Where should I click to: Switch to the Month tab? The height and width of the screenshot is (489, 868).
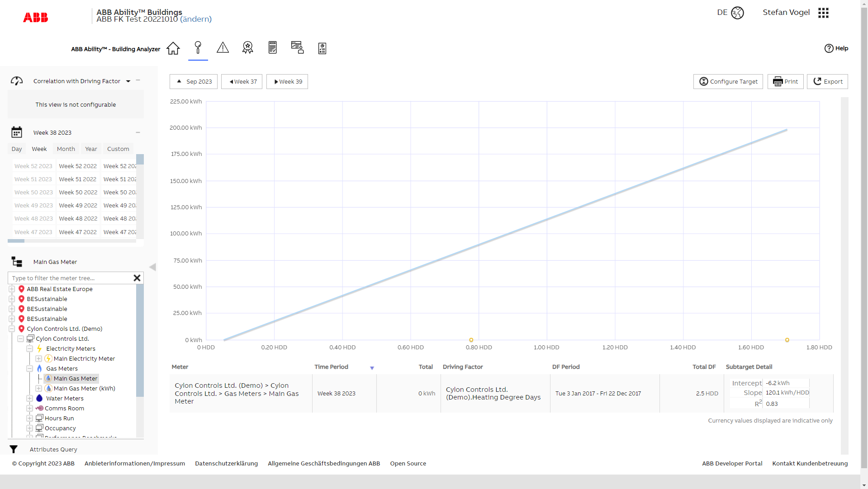[66, 149]
